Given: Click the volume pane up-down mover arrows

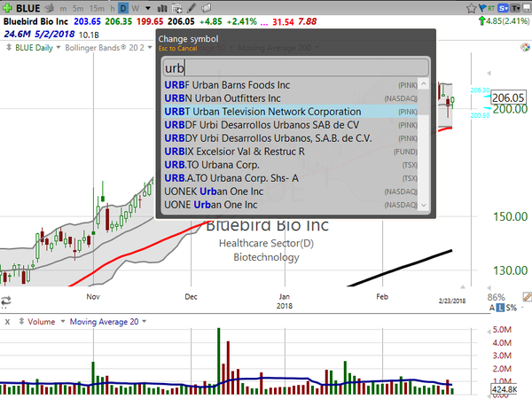Looking at the screenshot, I should [x=21, y=321].
